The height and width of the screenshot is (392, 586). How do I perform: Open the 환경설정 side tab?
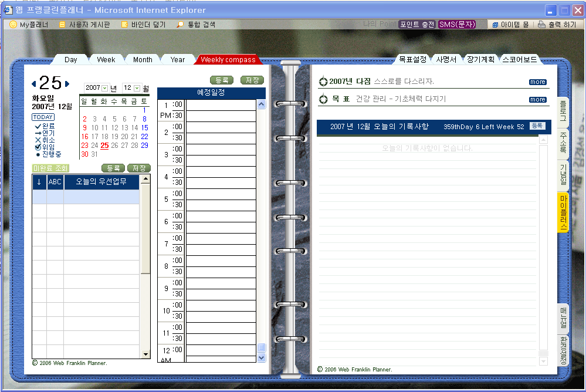pyautogui.click(x=563, y=350)
